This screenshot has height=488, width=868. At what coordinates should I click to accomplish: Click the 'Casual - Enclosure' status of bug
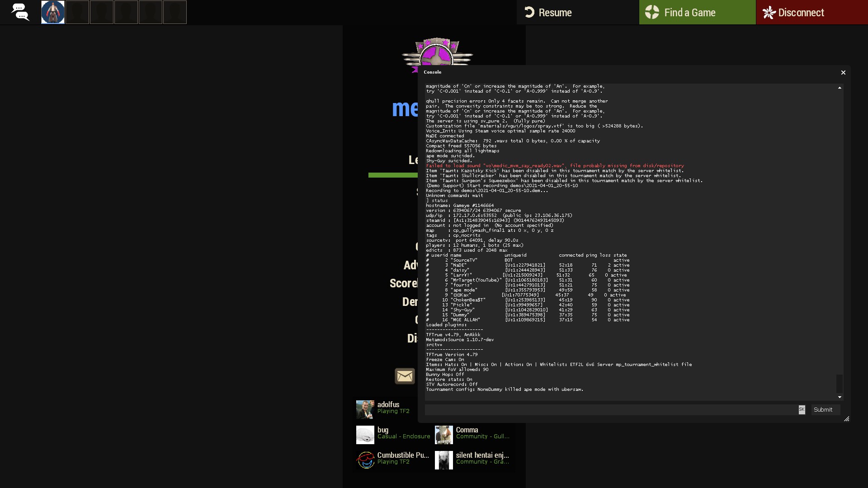404,436
